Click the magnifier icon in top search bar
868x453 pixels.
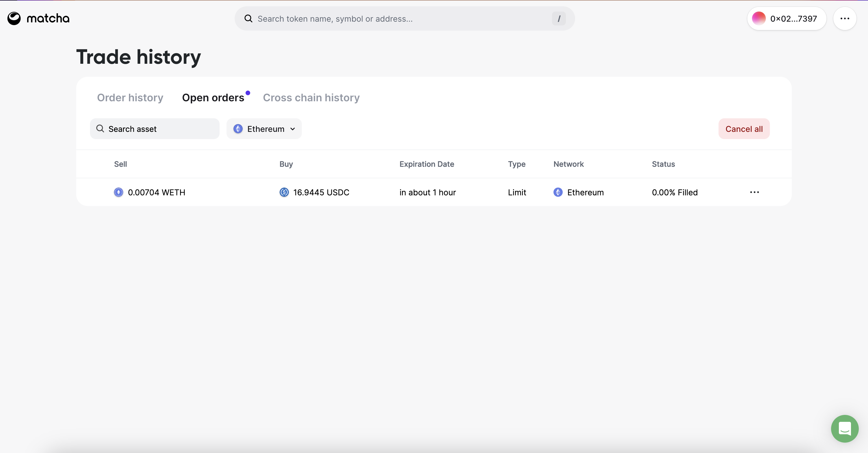[248, 18]
